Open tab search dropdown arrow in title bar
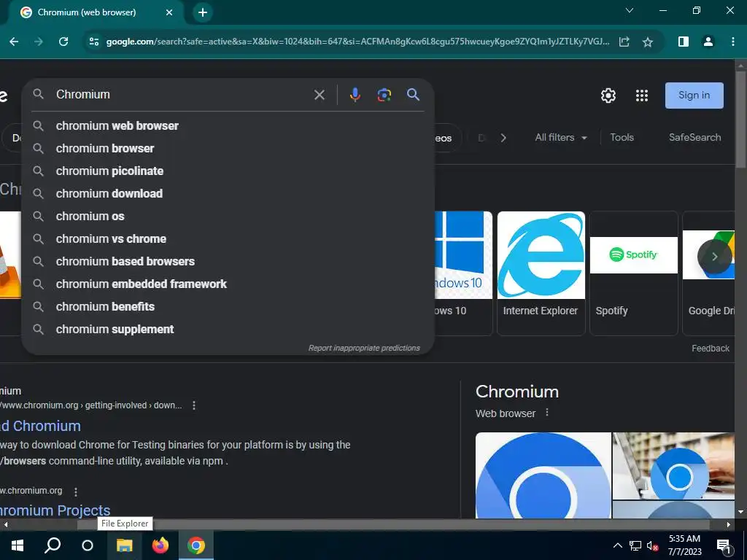Image resolution: width=747 pixels, height=560 pixels. pyautogui.click(x=630, y=10)
